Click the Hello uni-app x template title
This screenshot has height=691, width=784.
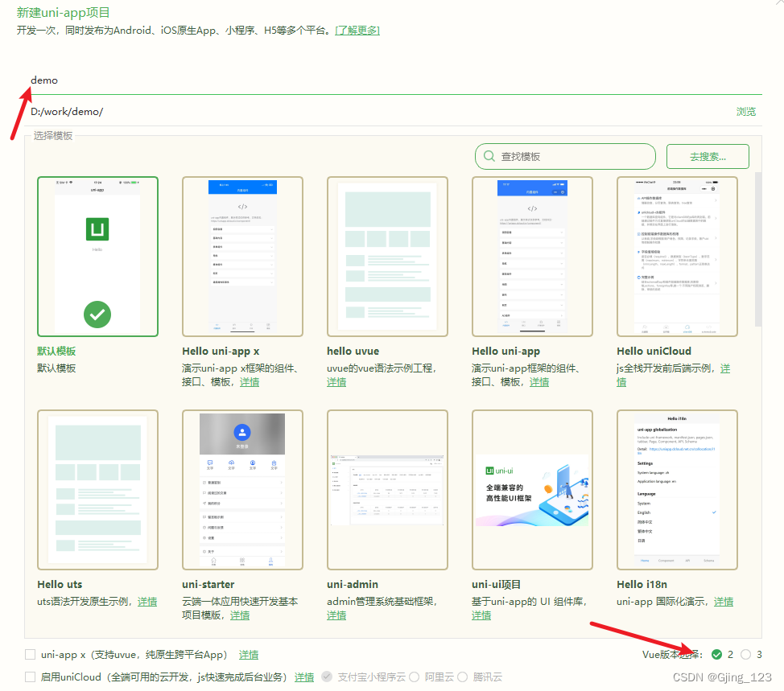point(221,352)
